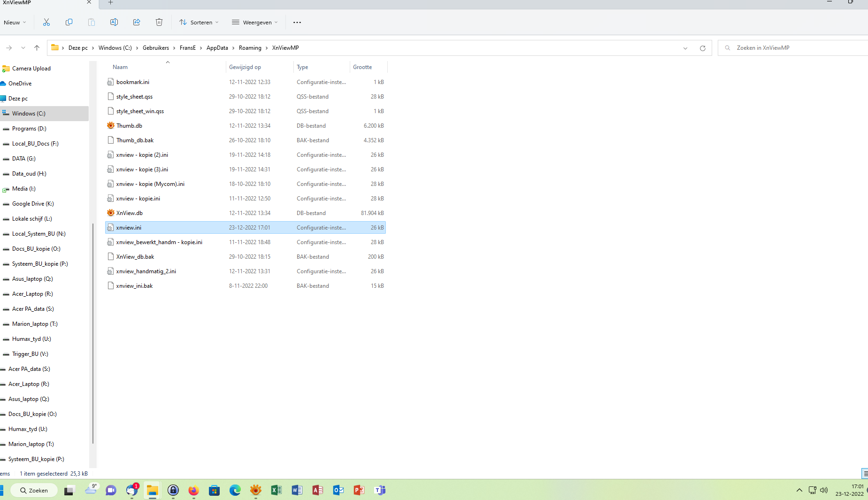
Task: Click the Delete trash can icon
Action: [159, 22]
